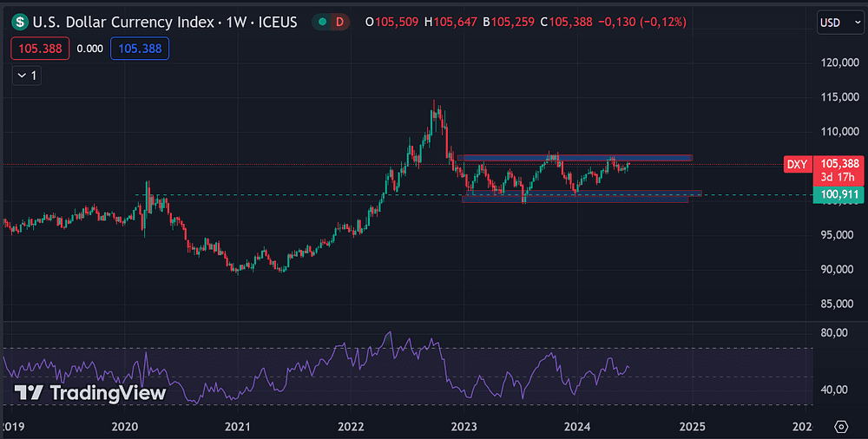This screenshot has width=868, height=439.
Task: Click the 2025 label on time axis
Action: [x=692, y=427]
